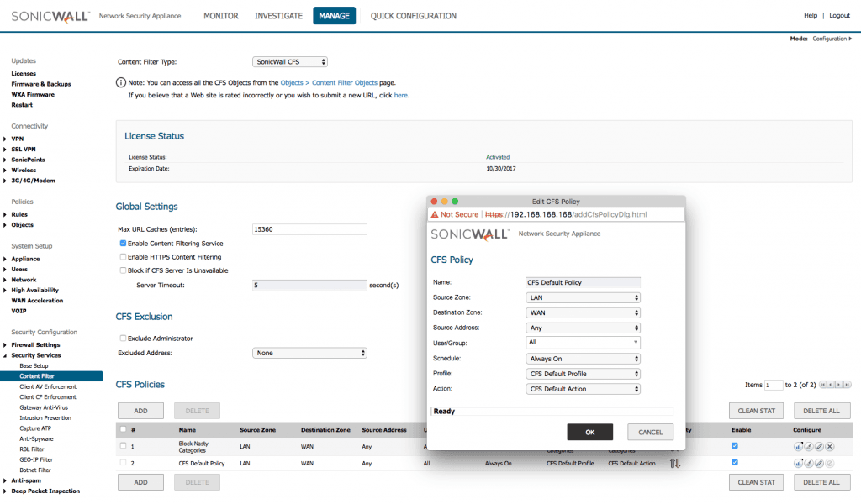Open the Schedule dropdown showing Always On
This screenshot has width=861, height=504.
[584, 359]
